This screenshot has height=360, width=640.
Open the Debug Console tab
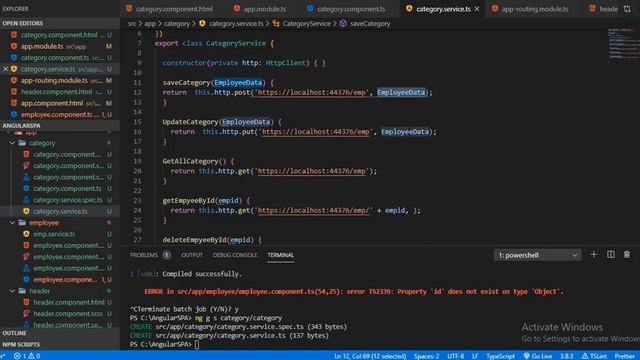[x=235, y=255]
